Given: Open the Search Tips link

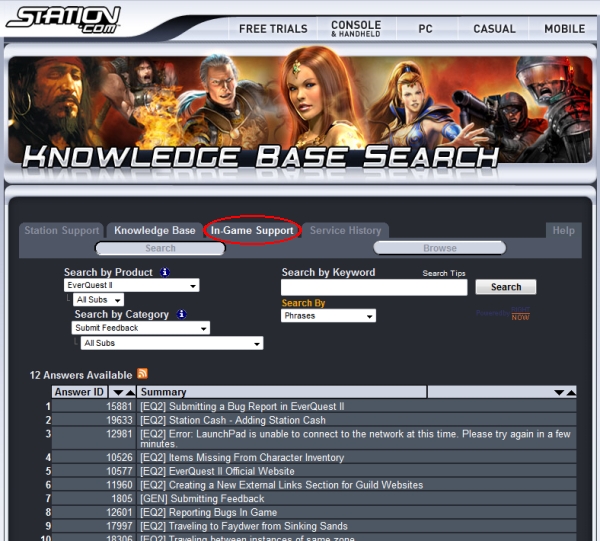Looking at the screenshot, I should [x=444, y=274].
